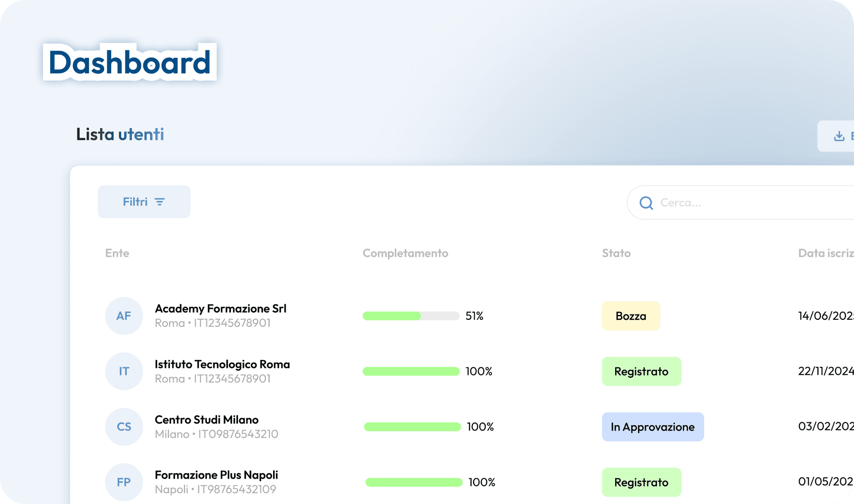The width and height of the screenshot is (854, 504).
Task: Open Formazione Plus Napoli entry
Action: point(216,475)
